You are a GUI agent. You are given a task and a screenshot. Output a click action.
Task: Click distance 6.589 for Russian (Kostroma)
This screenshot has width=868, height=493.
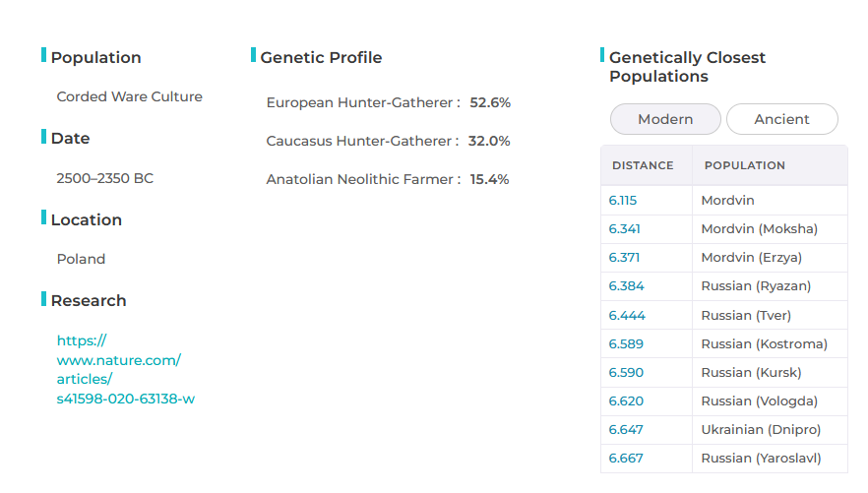coord(625,344)
